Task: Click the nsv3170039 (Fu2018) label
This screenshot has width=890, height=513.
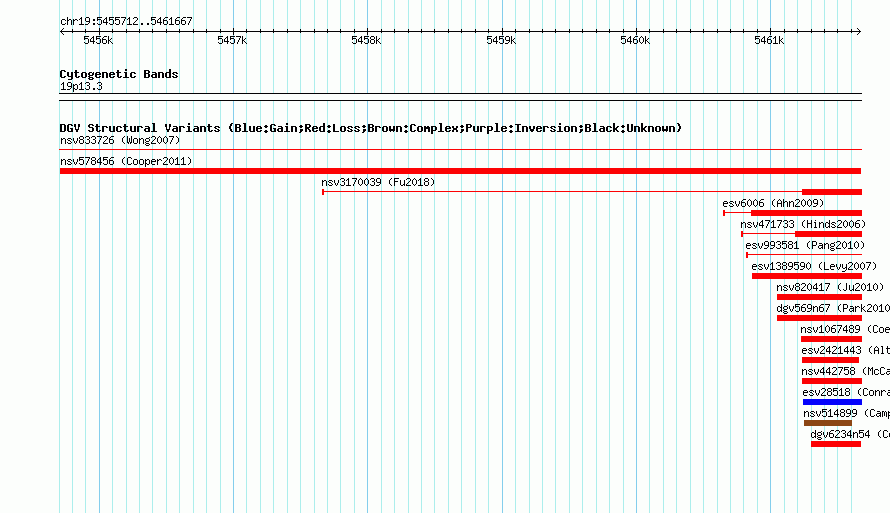Action: [378, 182]
